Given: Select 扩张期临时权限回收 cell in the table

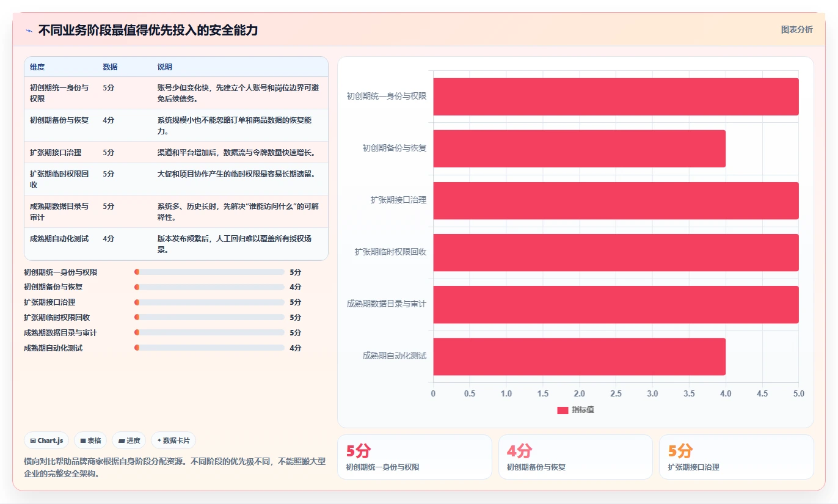Looking at the screenshot, I should coord(60,179).
